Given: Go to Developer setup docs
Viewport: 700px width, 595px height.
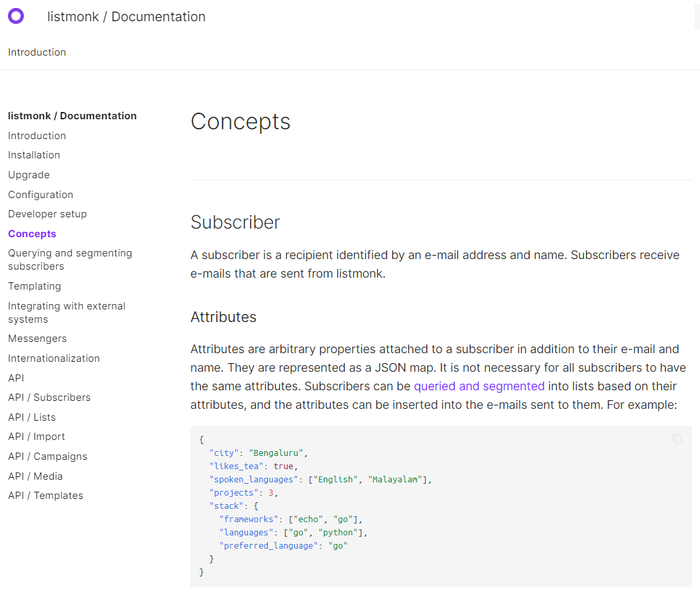Looking at the screenshot, I should [x=47, y=213].
